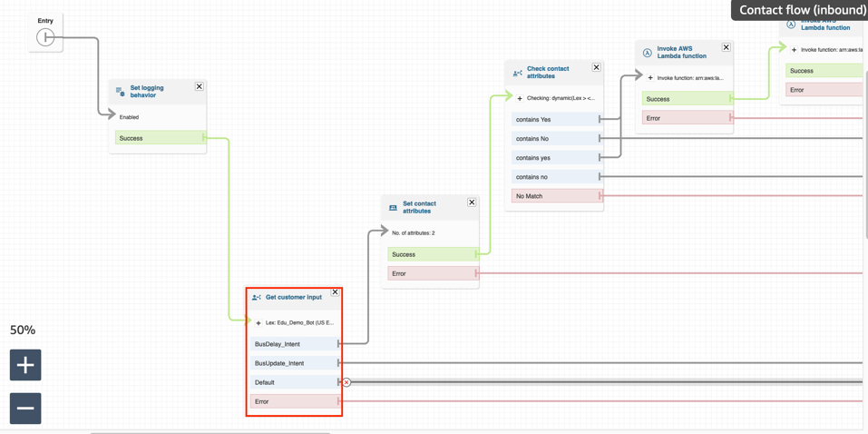Screen dimensions: 868x434
Task: Click the Set contact attributes block icon
Action: click(x=393, y=208)
